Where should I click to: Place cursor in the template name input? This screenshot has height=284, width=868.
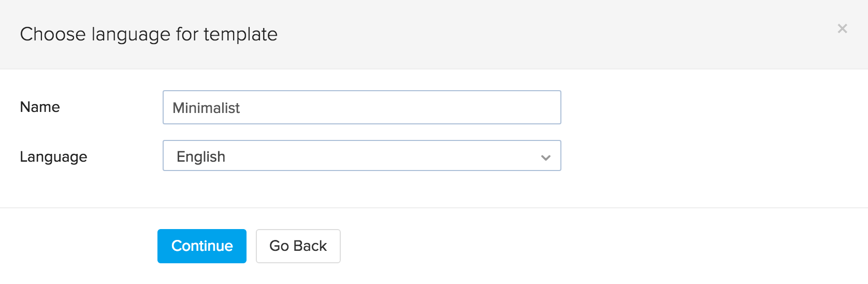(x=361, y=107)
